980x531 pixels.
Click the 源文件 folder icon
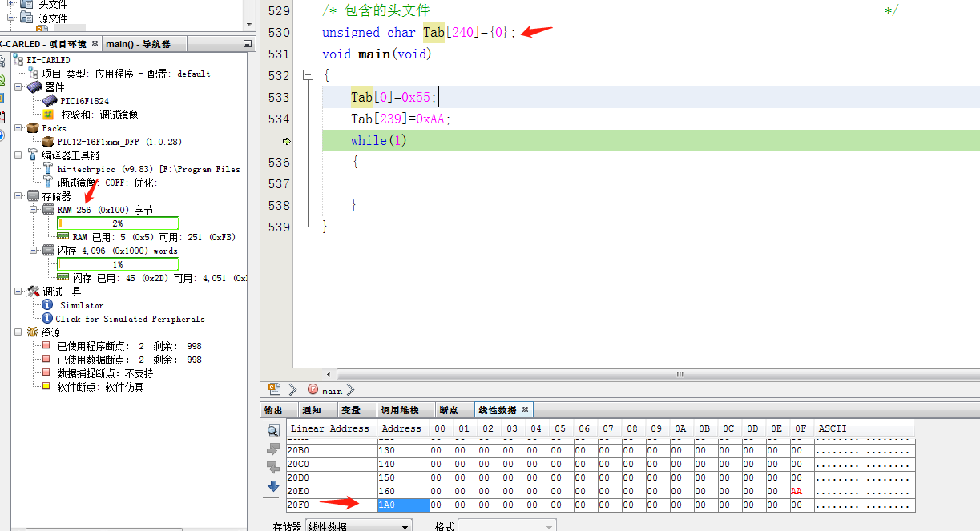click(27, 18)
